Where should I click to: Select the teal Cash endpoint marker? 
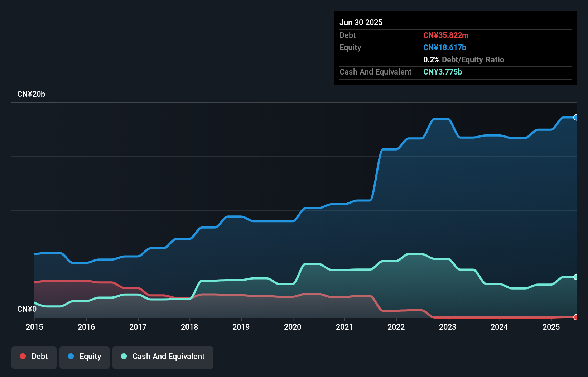pos(576,277)
